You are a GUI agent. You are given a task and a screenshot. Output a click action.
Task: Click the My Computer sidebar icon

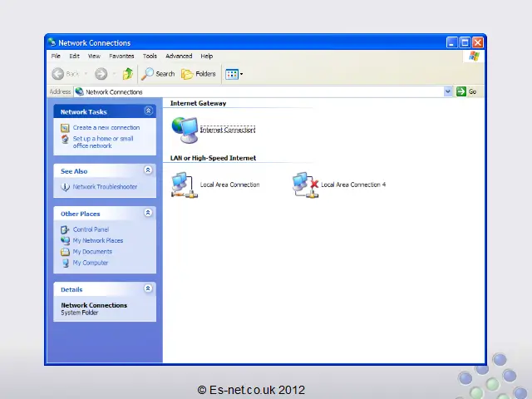pyautogui.click(x=65, y=263)
